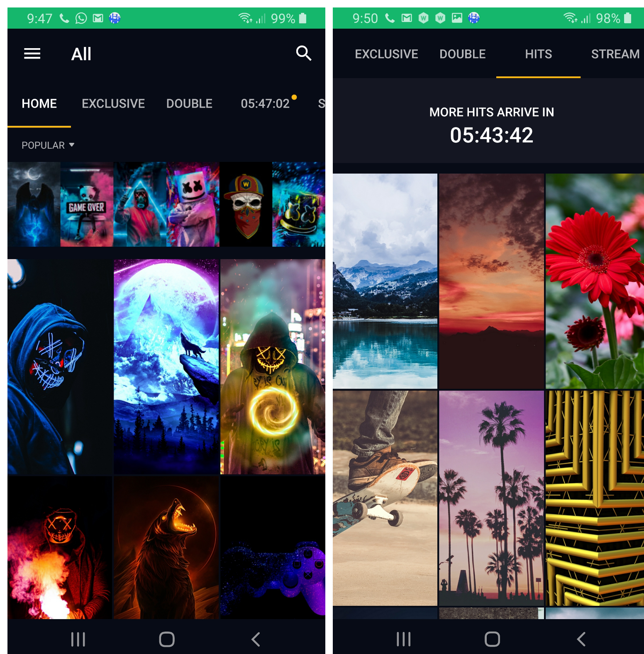
Task: Tap recent apps button in right screen
Action: pyautogui.click(x=403, y=639)
